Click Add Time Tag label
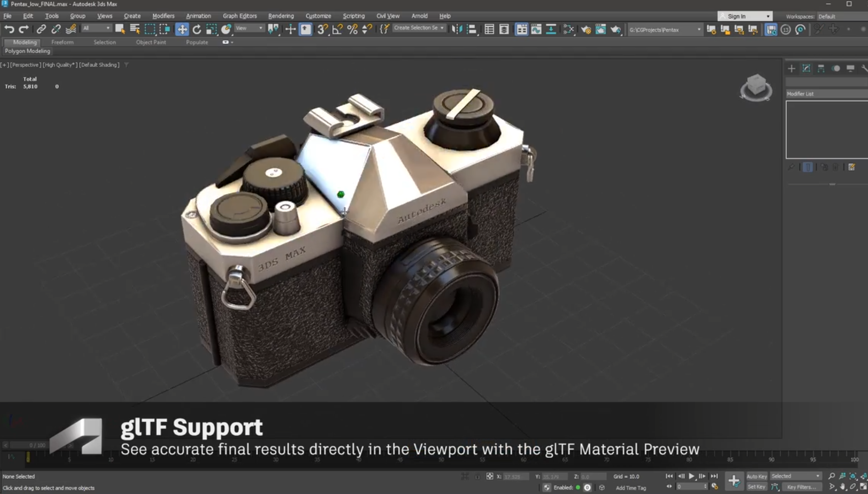868x494 pixels. point(631,488)
